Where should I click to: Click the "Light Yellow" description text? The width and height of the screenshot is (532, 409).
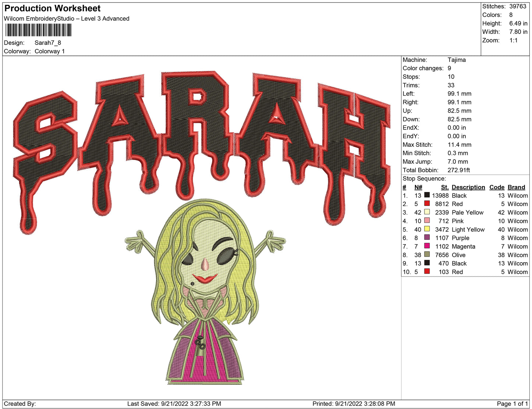point(468,230)
